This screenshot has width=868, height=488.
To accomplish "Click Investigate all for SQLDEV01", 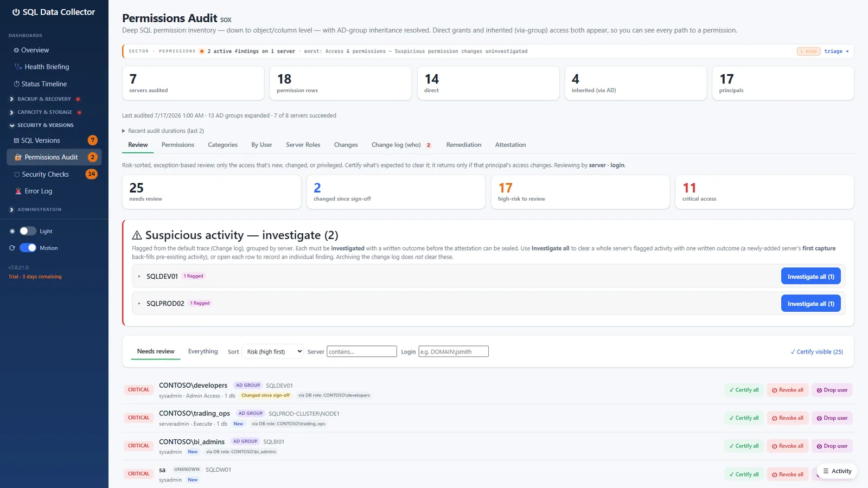I will tap(811, 276).
